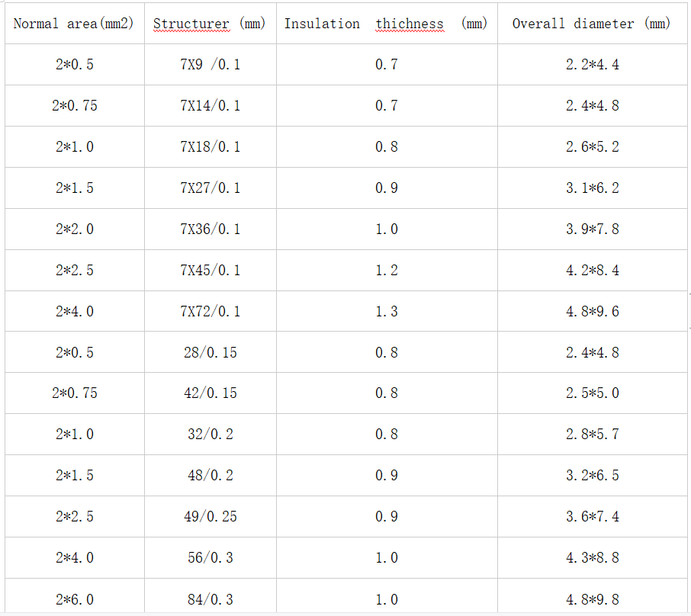Click the cell showing '2.6*5.2'
The width and height of the screenshot is (691, 616).
click(592, 146)
